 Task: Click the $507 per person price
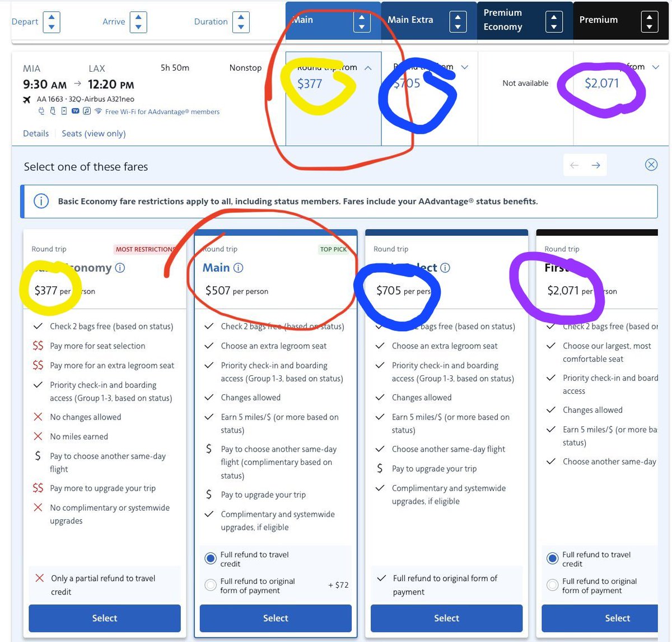(x=236, y=291)
